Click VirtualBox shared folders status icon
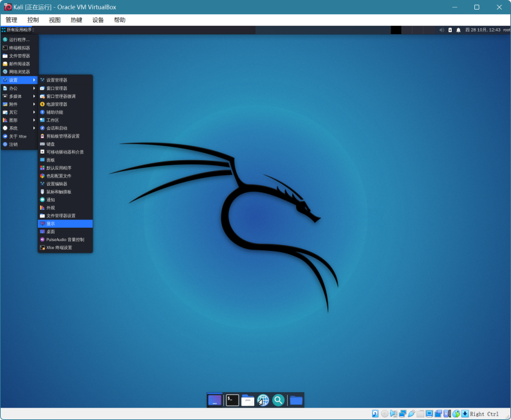This screenshot has height=420, width=511. 420,414
